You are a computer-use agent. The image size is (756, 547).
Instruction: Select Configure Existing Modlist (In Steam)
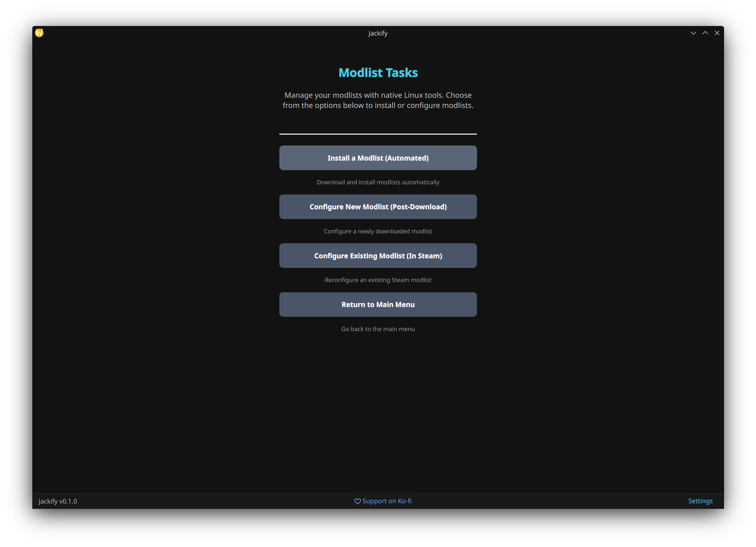(378, 255)
